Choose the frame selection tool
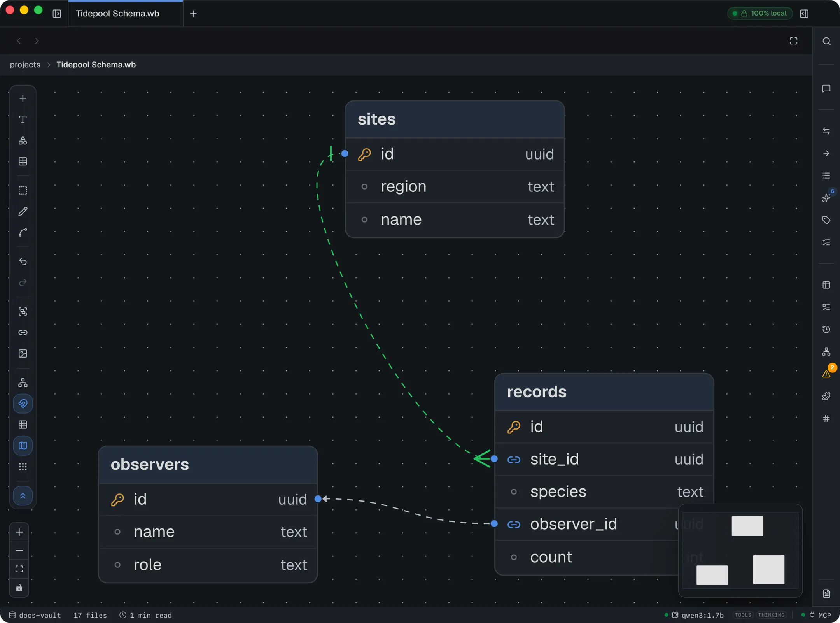 tap(23, 191)
